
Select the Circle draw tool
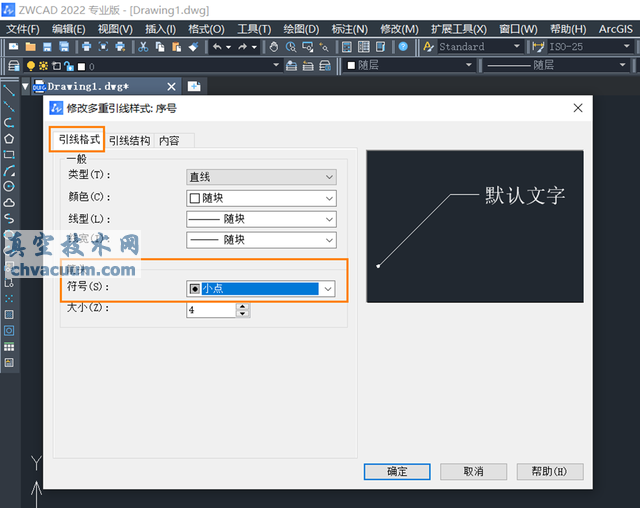click(x=9, y=186)
